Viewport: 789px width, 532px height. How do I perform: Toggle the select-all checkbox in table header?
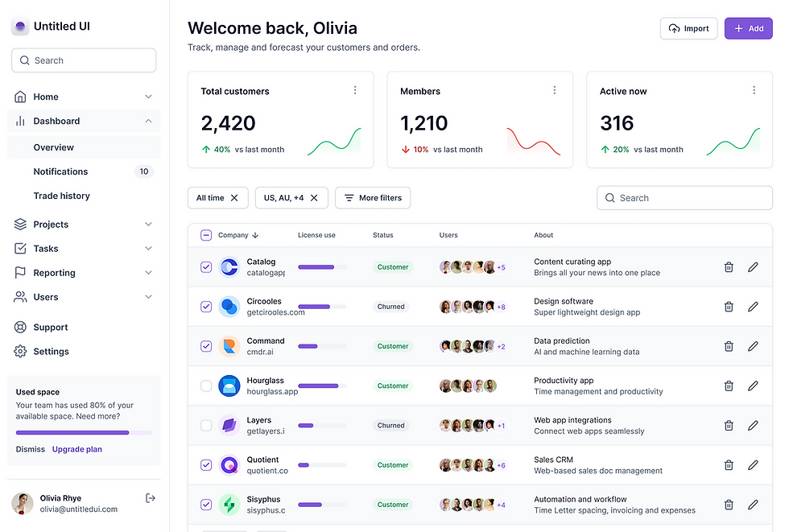pos(206,235)
